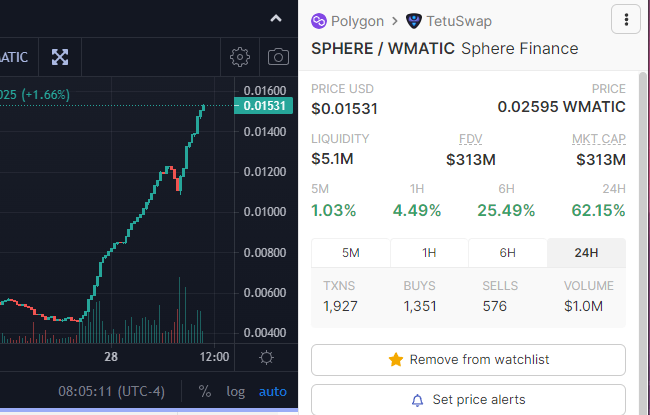Click buys count 1,351
Viewport: 650px width, 415px height.
[420, 306]
